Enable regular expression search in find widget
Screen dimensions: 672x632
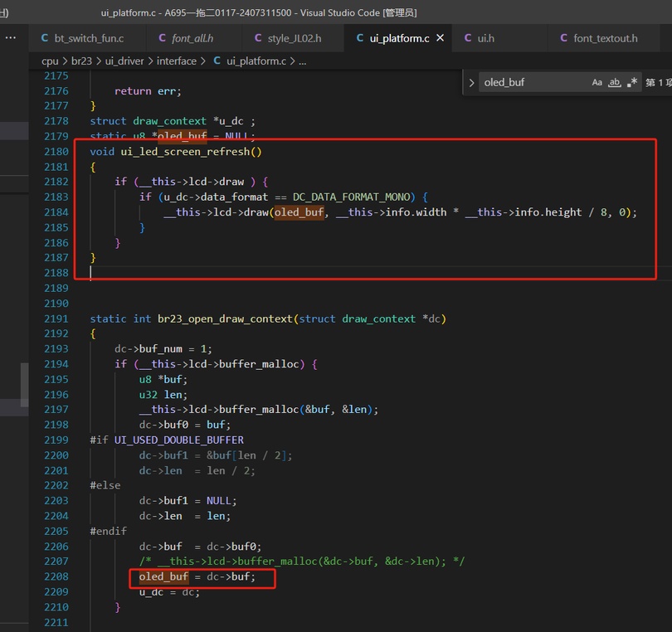[x=632, y=82]
